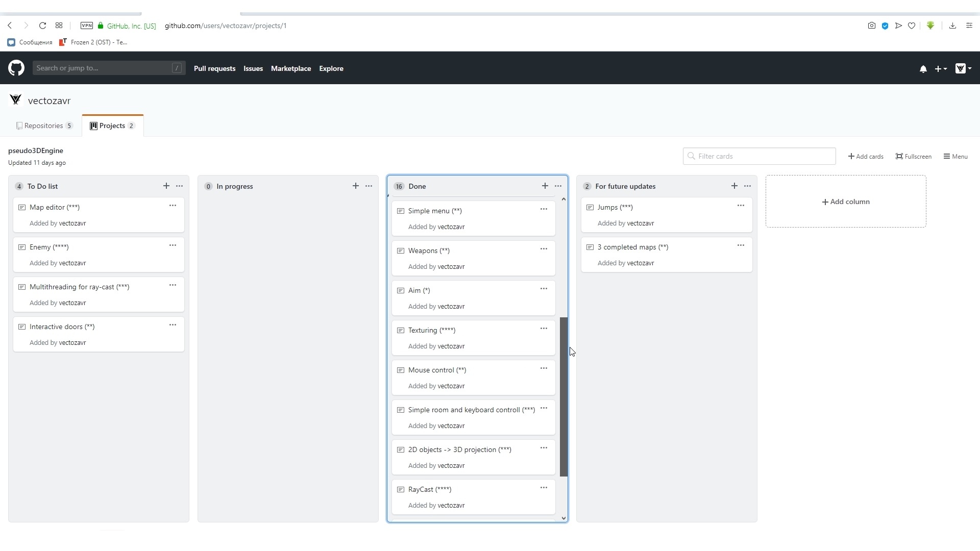Select the Texturing (****) card
Screen dimensions: 980x551
474,338
